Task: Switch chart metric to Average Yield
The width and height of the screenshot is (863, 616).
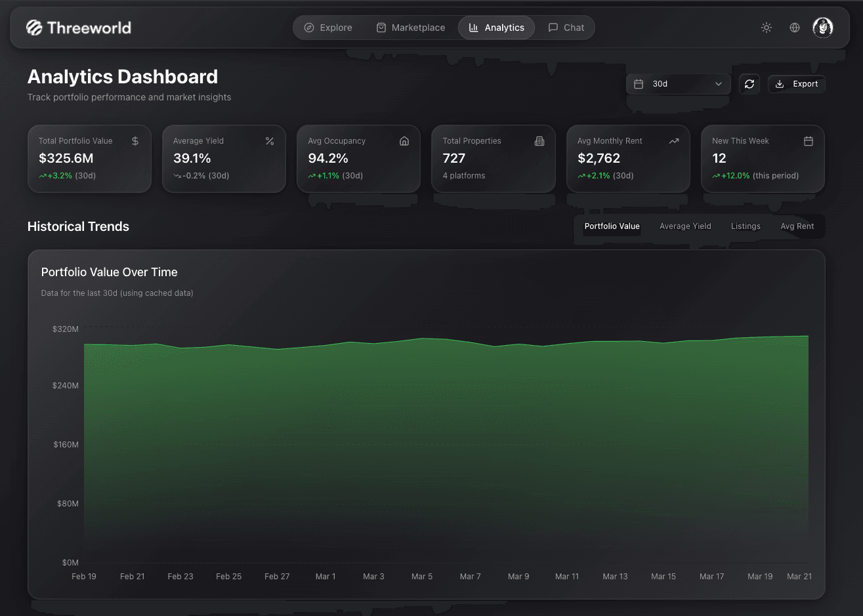Action: point(685,226)
